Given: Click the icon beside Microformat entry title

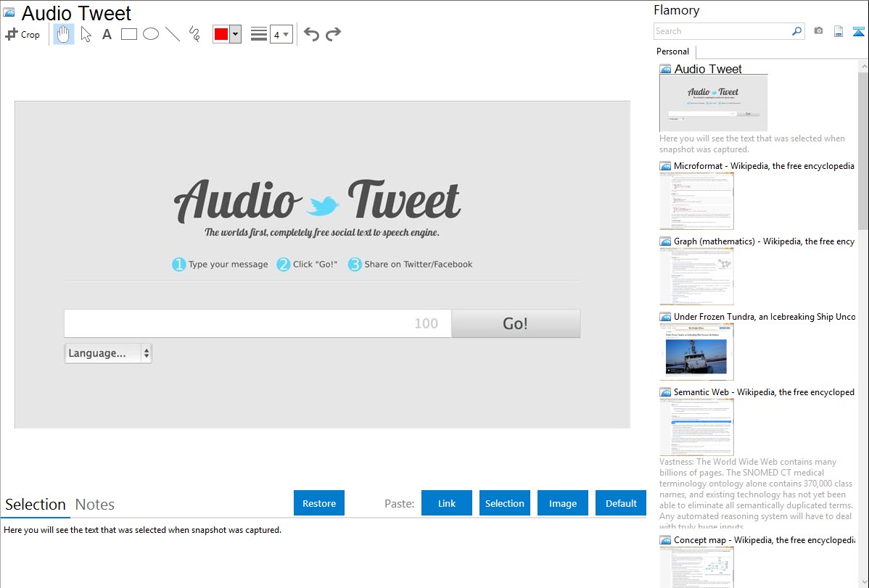Looking at the screenshot, I should pyautogui.click(x=665, y=166).
